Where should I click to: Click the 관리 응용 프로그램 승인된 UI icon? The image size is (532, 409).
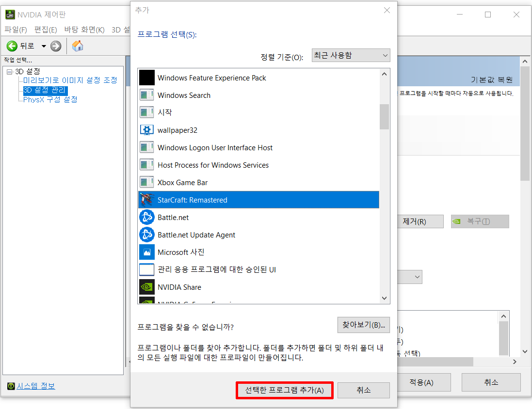pos(147,269)
